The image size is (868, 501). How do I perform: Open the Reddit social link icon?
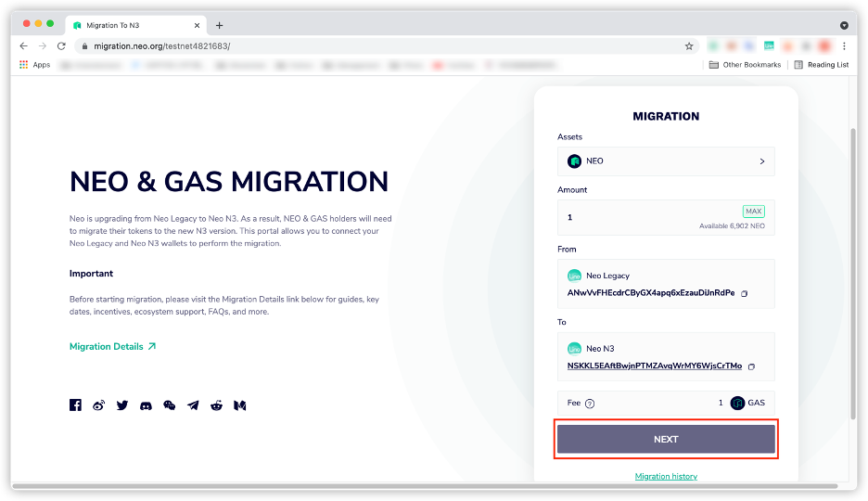[x=216, y=405]
